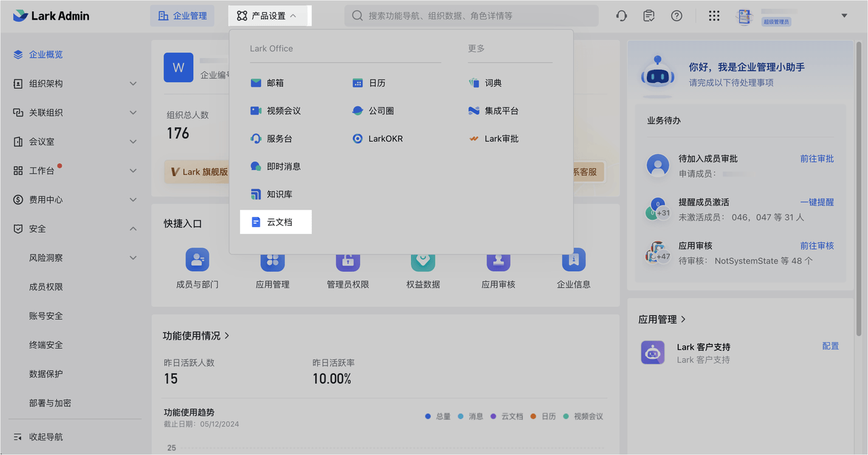Image resolution: width=868 pixels, height=455 pixels.
Task: Click the 前往审核 link
Action: (x=817, y=245)
